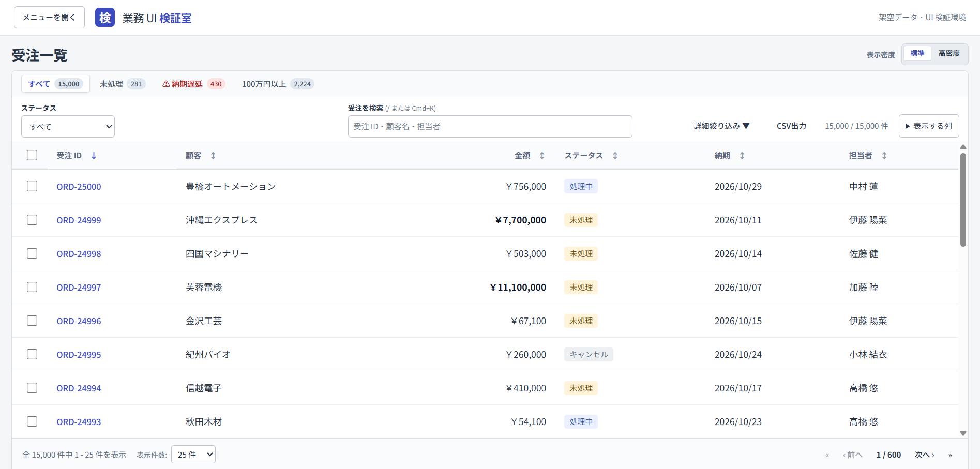Click the キャンセル status badge
Image resolution: width=980 pixels, height=469 pixels.
click(x=589, y=354)
